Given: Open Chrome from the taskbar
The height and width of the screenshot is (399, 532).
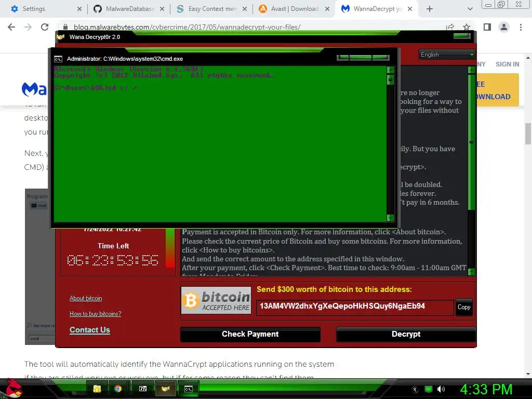Looking at the screenshot, I should pos(118,389).
